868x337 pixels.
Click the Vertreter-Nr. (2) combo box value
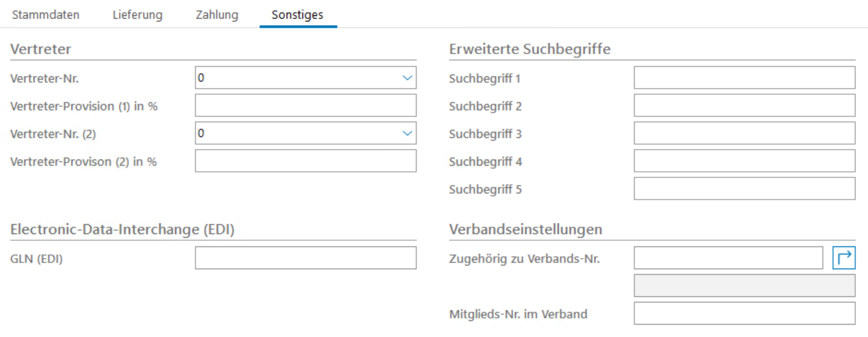click(296, 133)
